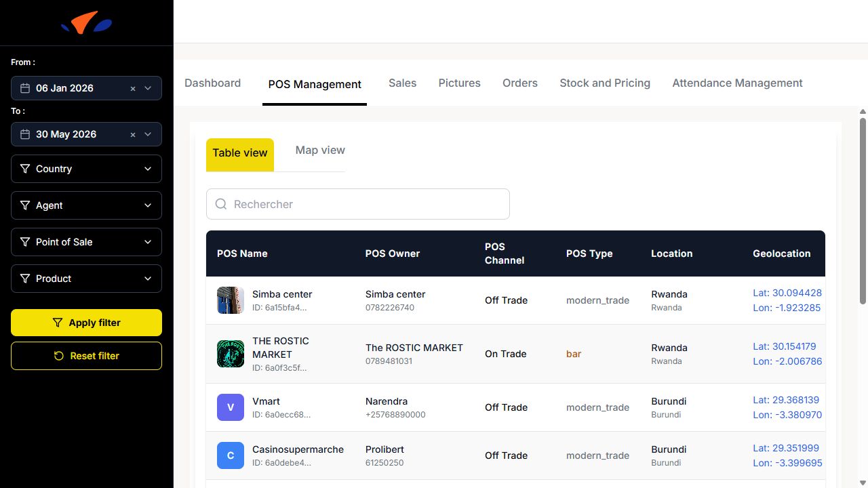The width and height of the screenshot is (868, 488).
Task: Click owner name Narendra
Action: coord(387,401)
